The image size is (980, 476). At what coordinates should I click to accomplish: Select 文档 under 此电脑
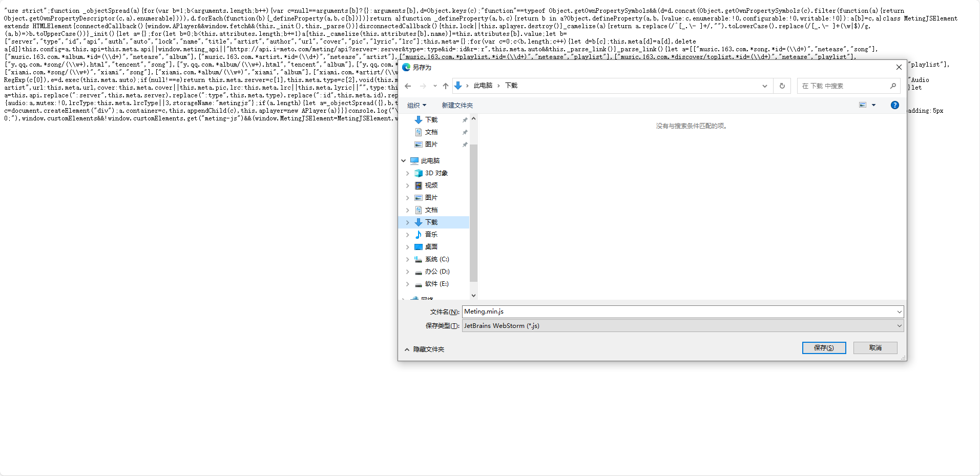pos(431,210)
